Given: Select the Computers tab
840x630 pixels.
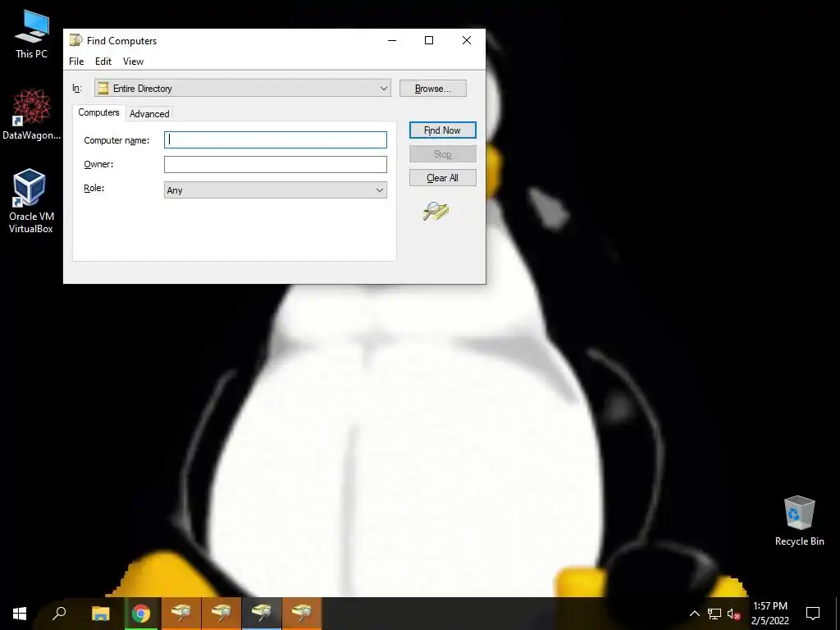Looking at the screenshot, I should pos(98,112).
